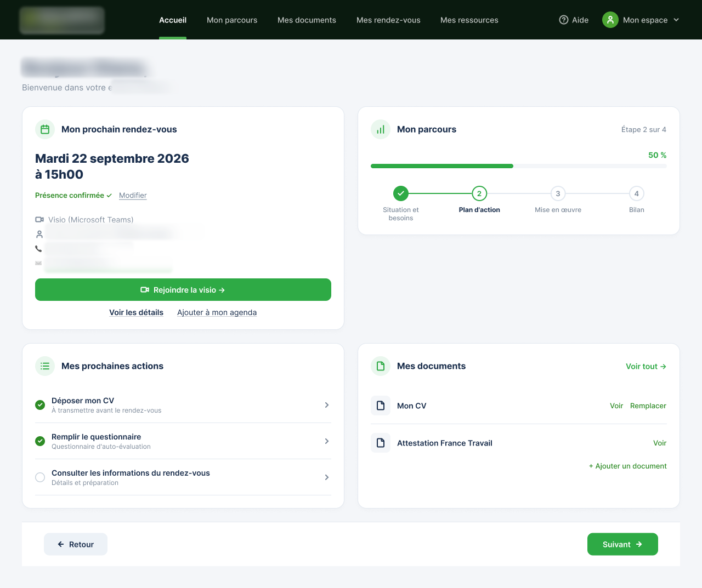Click Remplacer for Mon CV
The image size is (702, 588).
[648, 406]
